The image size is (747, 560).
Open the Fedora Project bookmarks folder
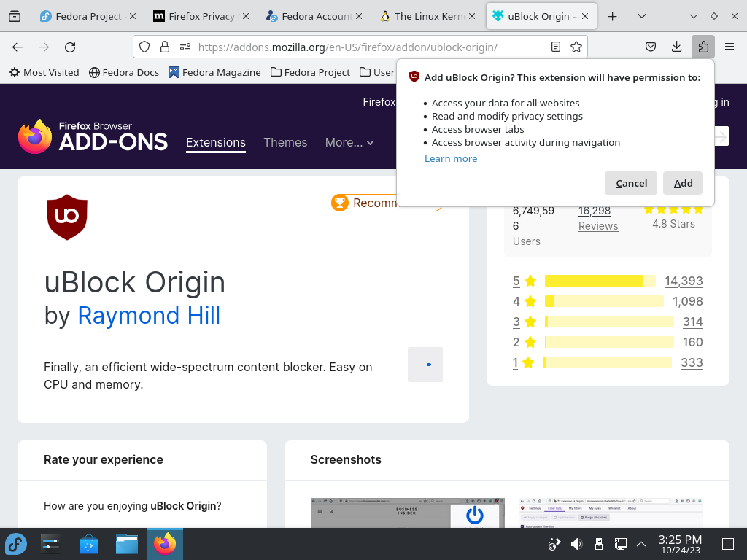point(310,72)
